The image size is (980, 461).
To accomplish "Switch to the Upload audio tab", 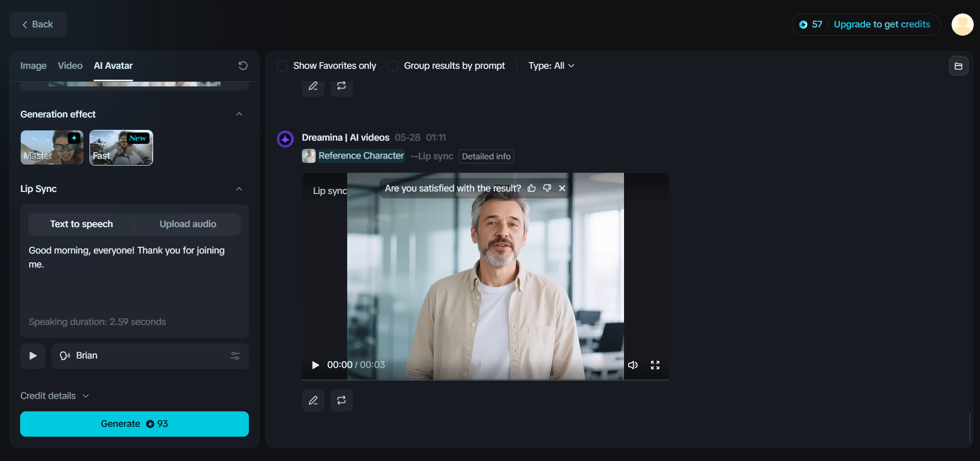I will (188, 224).
